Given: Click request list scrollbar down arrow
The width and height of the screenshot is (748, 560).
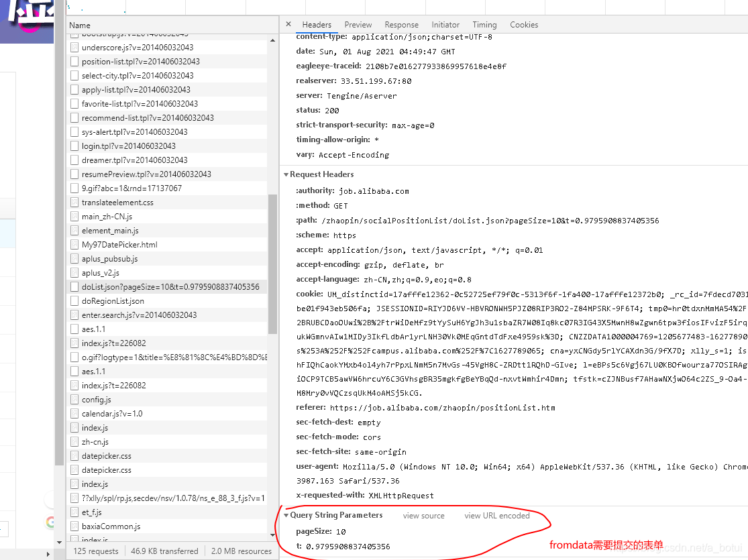Looking at the screenshot, I should [273, 535].
